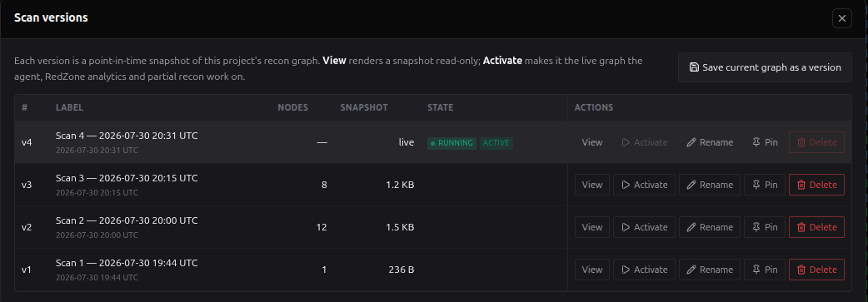Activate the Scan 1 version
The image size is (868, 302).
[644, 270]
